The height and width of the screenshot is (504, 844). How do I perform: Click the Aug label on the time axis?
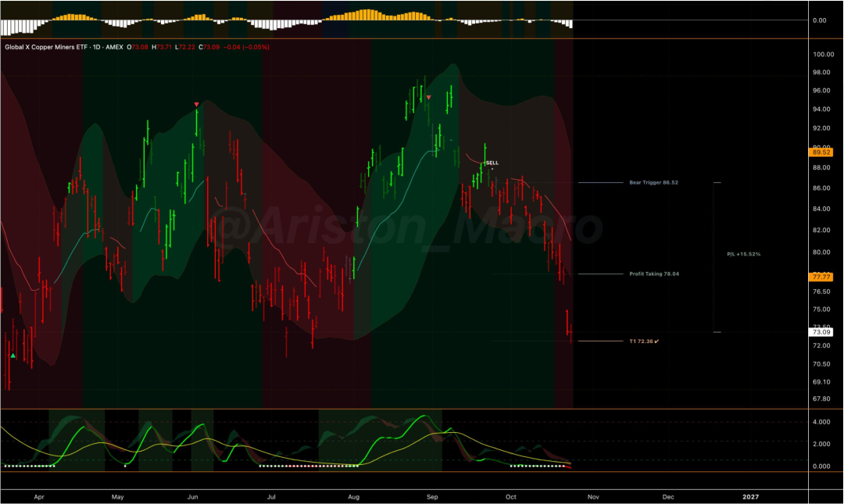[x=354, y=497]
